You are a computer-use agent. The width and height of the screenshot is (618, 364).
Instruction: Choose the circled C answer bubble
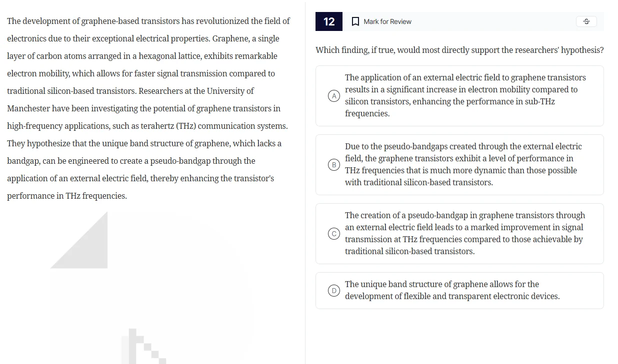pyautogui.click(x=334, y=234)
